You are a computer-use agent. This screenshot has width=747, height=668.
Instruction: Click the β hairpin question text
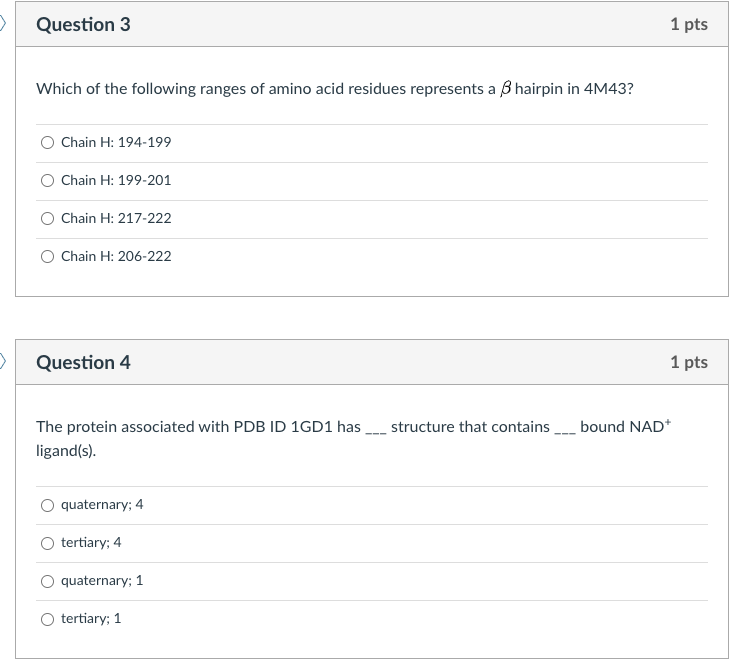point(334,89)
